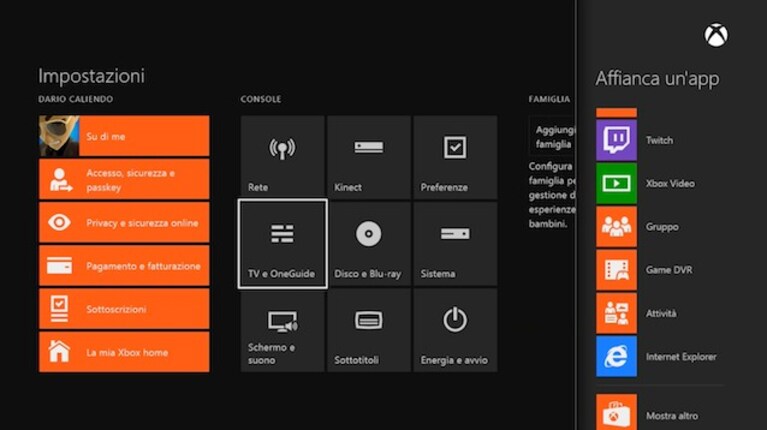The image size is (767, 430).
Task: Select the Attività label
Action: click(661, 313)
